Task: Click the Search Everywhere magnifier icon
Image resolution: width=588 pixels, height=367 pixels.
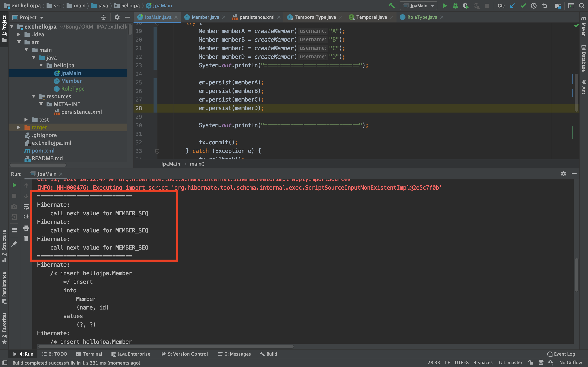Action: click(x=582, y=6)
